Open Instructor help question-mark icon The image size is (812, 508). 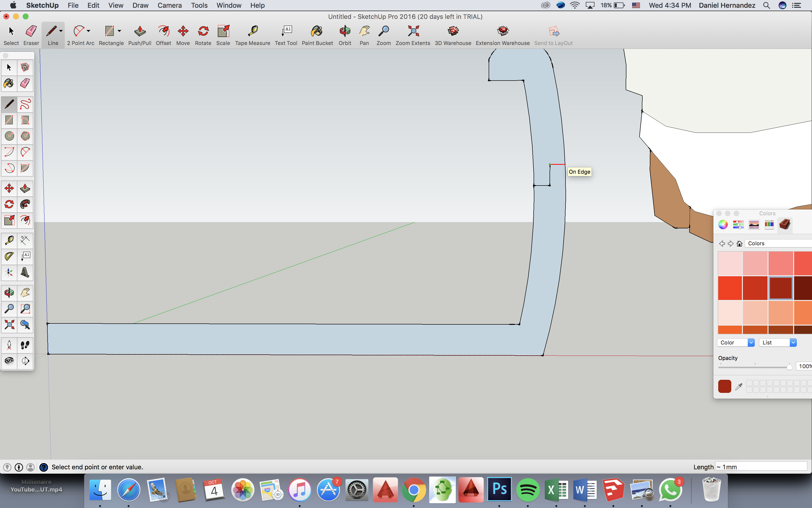(43, 467)
